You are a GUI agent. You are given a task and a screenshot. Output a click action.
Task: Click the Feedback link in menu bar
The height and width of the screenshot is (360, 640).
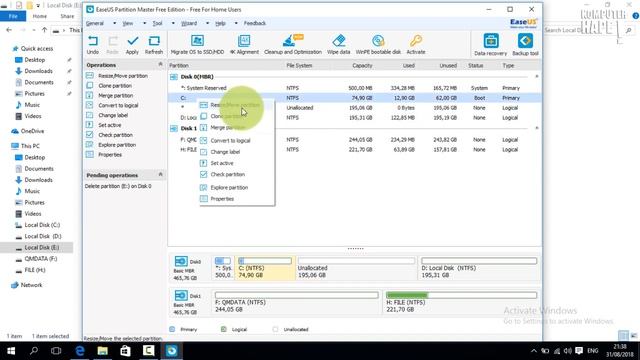tap(255, 23)
